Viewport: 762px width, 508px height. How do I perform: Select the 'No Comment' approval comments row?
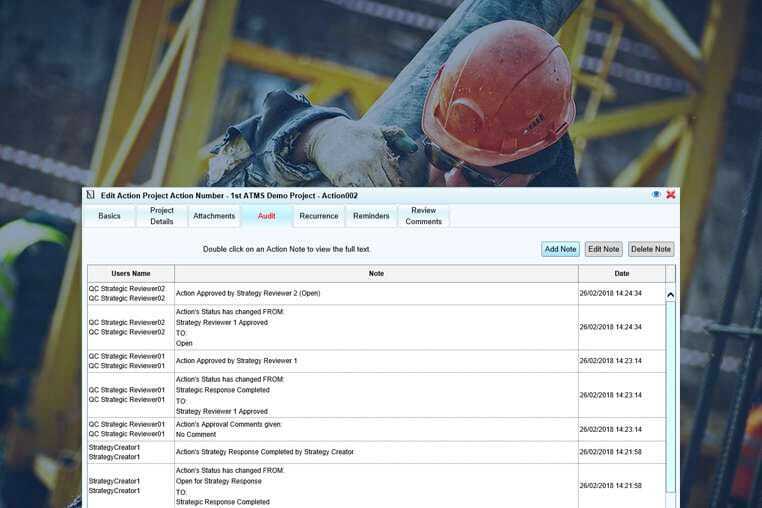tap(376, 429)
